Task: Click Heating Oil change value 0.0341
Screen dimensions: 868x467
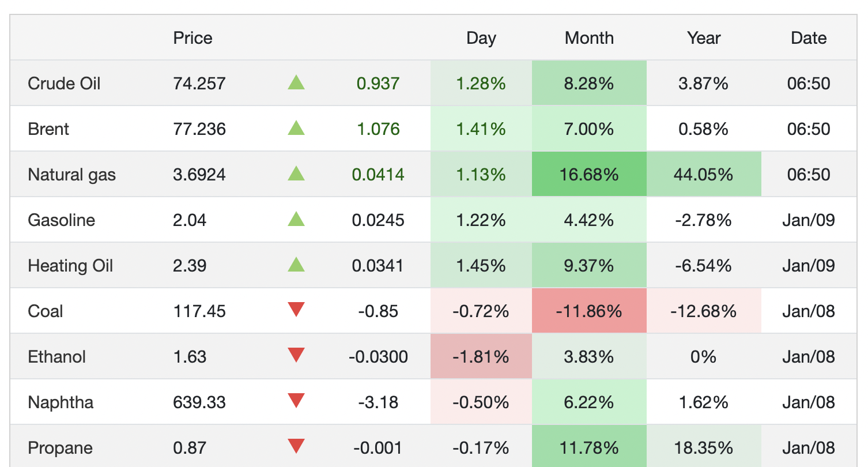Action: point(378,266)
